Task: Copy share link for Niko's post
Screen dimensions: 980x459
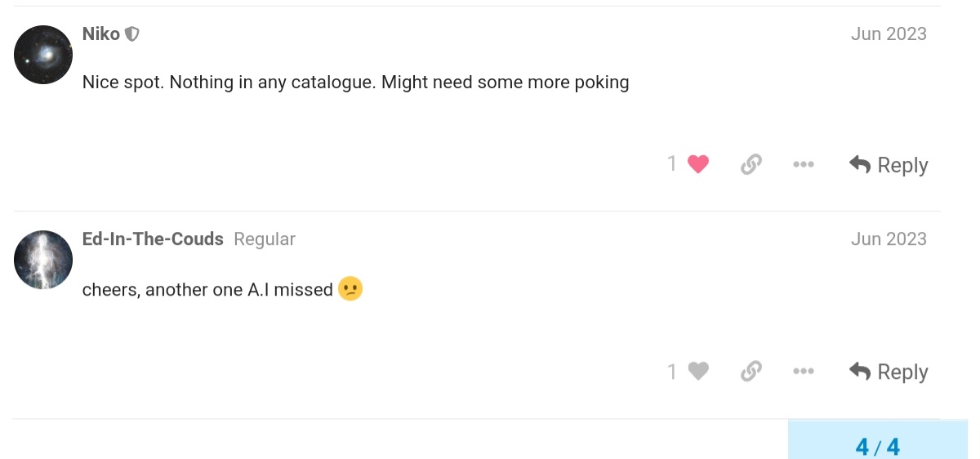Action: point(751,165)
